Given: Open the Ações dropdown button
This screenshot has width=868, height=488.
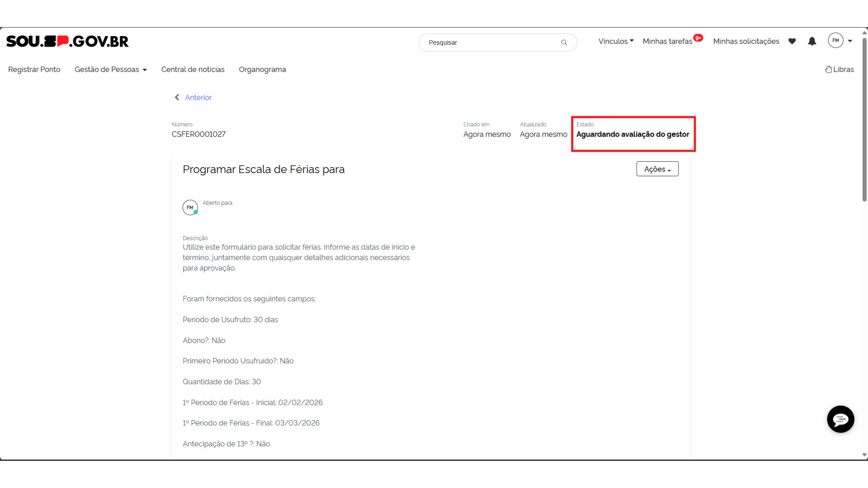Looking at the screenshot, I should [x=657, y=169].
